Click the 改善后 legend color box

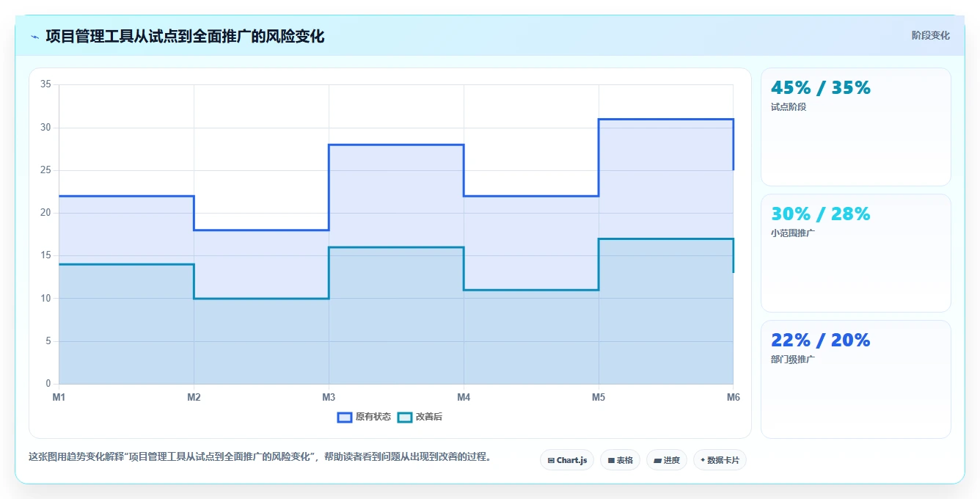[405, 417]
